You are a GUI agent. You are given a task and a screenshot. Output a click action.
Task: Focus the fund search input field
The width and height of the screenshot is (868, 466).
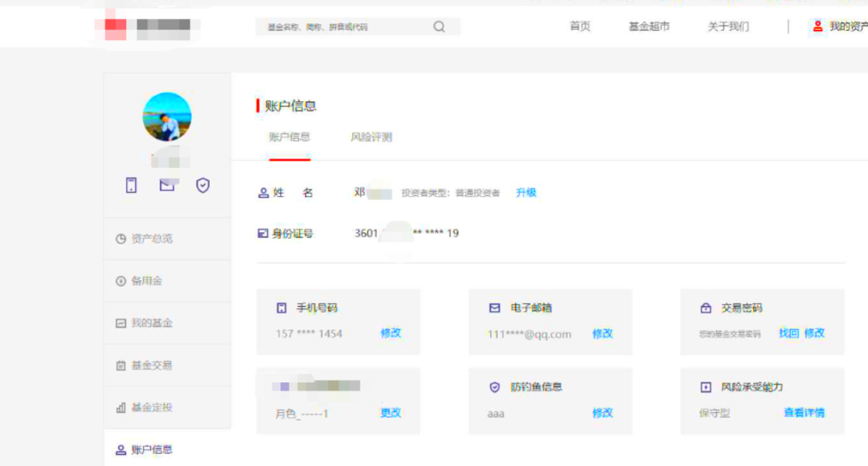[x=346, y=27]
